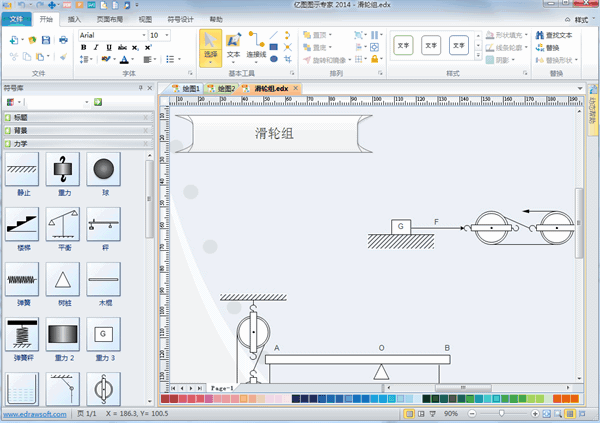Select the rectangle shape tool
Image resolution: width=600 pixels, height=423 pixels.
(x=274, y=47)
